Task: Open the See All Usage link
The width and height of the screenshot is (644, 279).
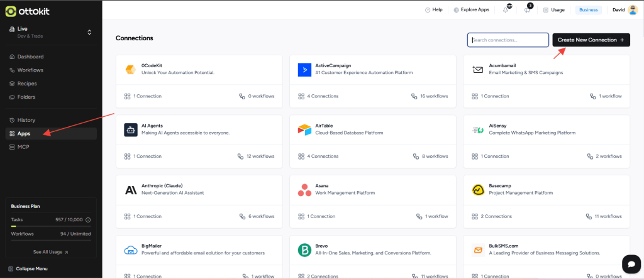Action: pyautogui.click(x=50, y=252)
